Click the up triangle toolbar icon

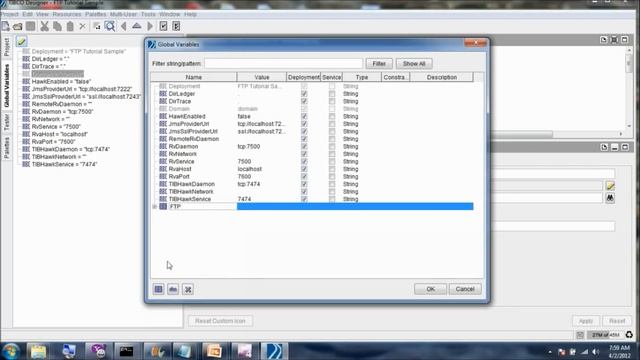pos(137,26)
